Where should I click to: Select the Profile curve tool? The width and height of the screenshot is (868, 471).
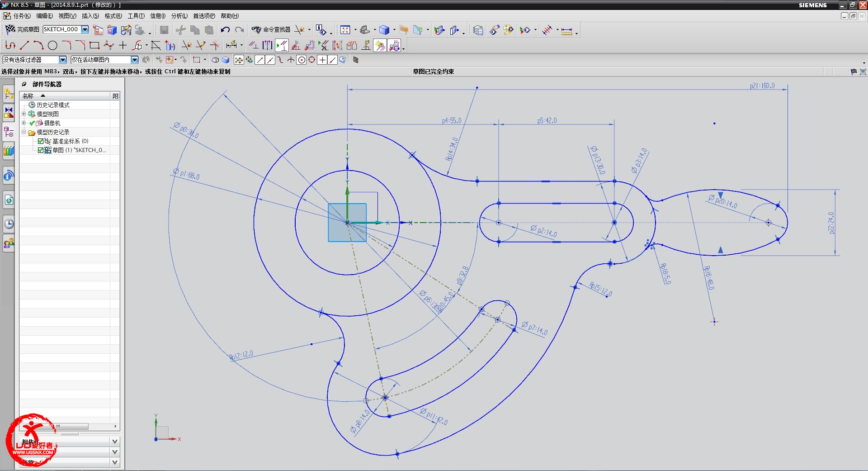point(11,45)
